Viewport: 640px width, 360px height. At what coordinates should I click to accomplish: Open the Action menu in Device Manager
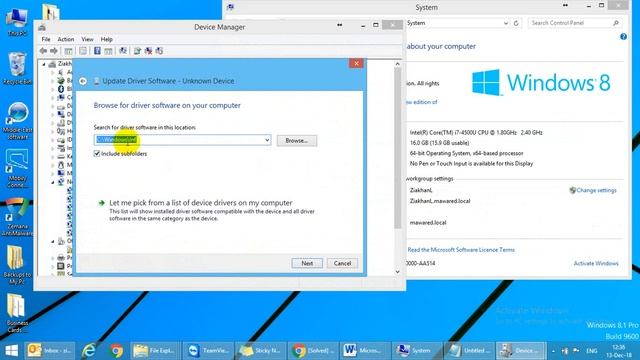[x=66, y=39]
